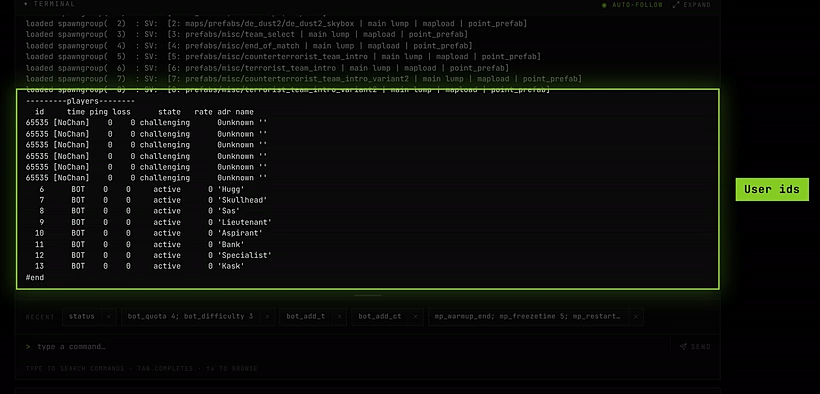
Task: Click the '#end' line in output
Action: coord(35,277)
